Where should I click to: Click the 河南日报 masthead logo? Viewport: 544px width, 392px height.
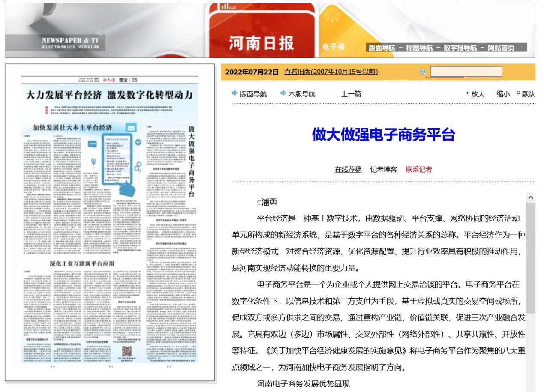pos(261,43)
